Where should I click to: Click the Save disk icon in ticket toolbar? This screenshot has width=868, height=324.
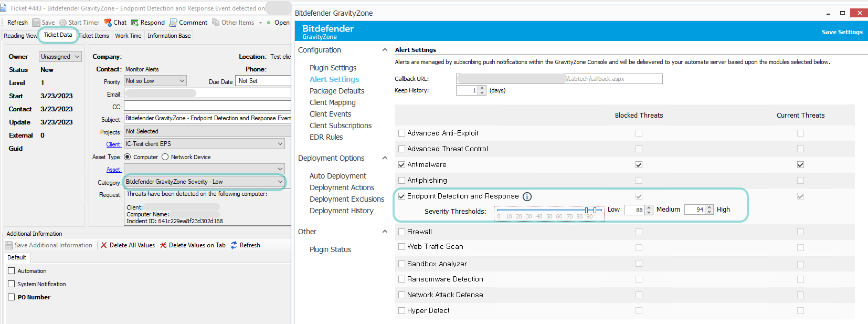[36, 23]
